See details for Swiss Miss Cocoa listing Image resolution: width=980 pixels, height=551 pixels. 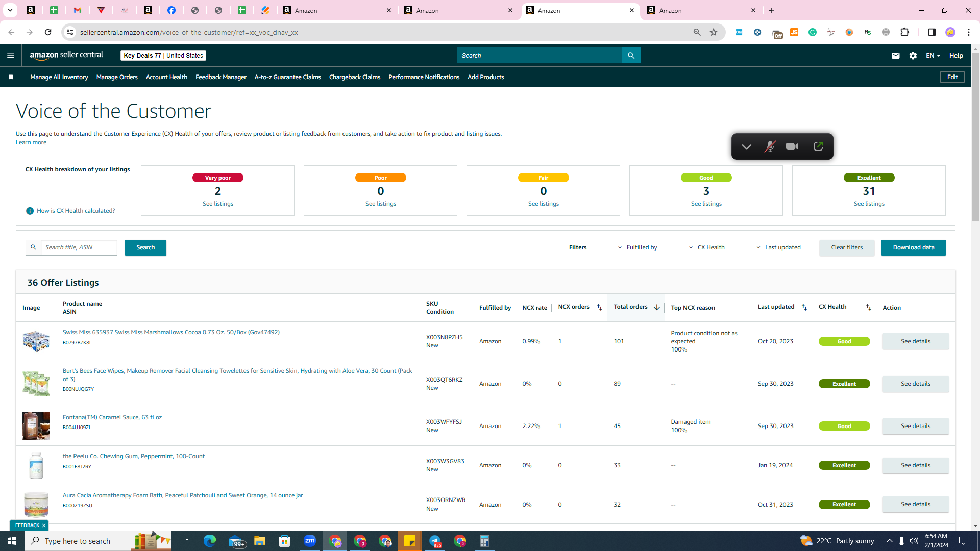(x=916, y=341)
